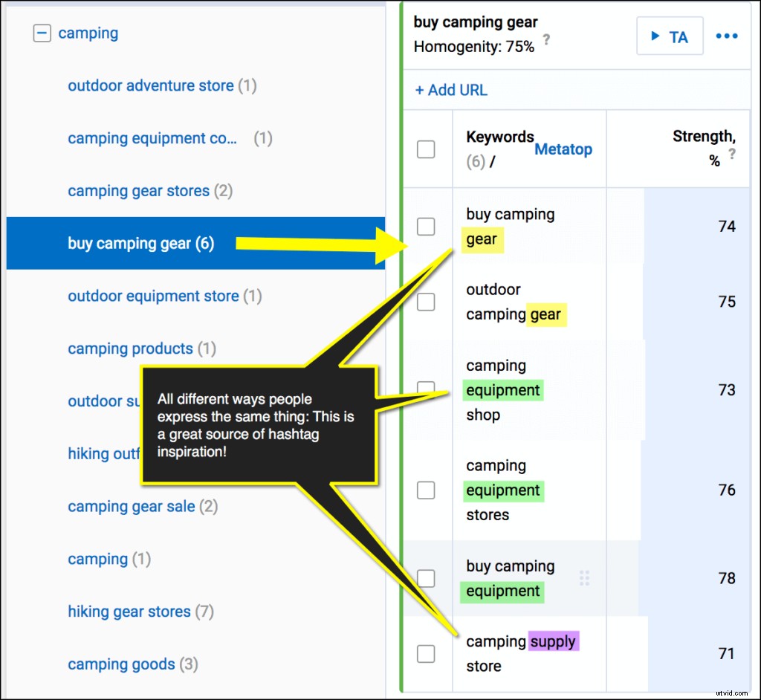Collapse the camping tree group
Viewport: 761px width, 700px height.
tap(42, 33)
